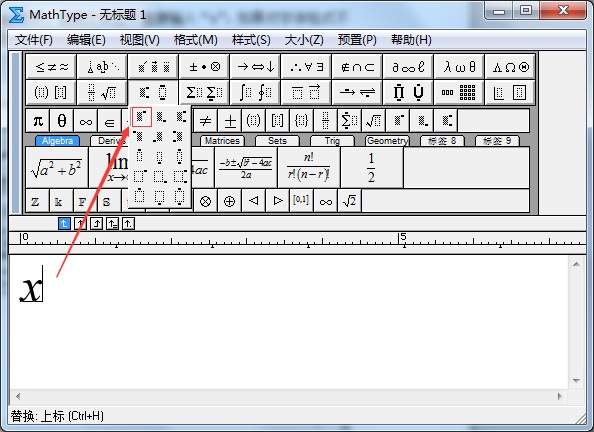The width and height of the screenshot is (594, 432).
Task: Open the 预置(P) menu
Action: pos(357,40)
